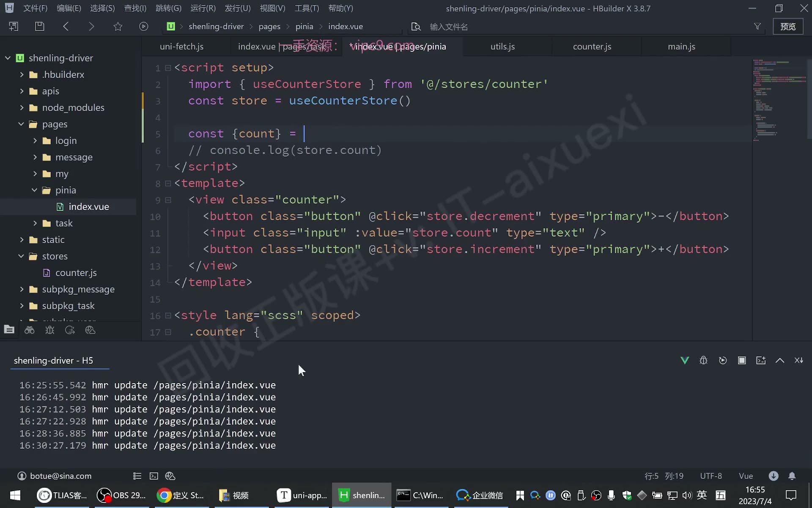Toggle fold on line 8 template tag
Image resolution: width=812 pixels, height=508 pixels.
pos(168,183)
